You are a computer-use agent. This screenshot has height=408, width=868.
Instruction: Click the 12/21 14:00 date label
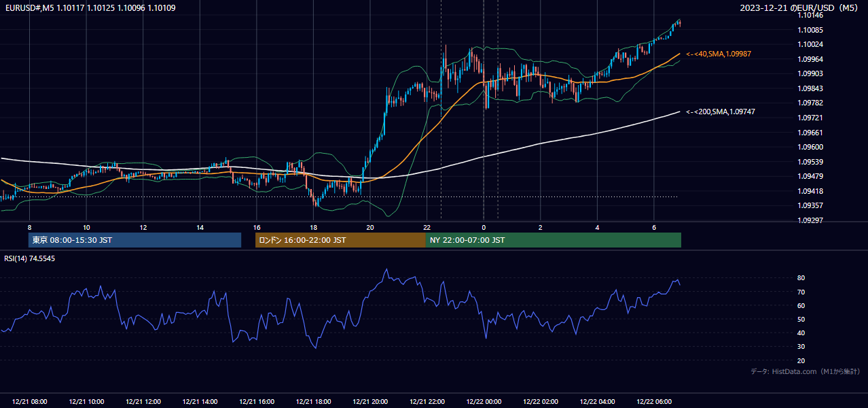click(x=200, y=402)
